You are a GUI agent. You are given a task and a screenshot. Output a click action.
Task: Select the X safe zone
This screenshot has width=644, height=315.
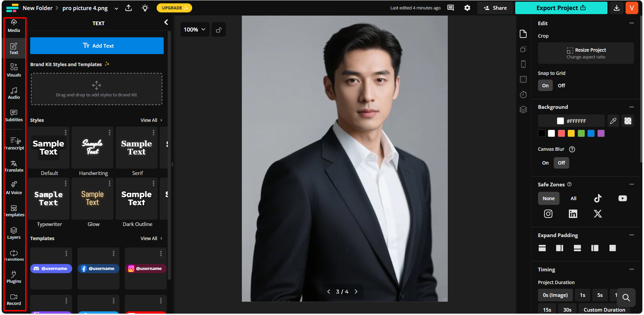598,214
